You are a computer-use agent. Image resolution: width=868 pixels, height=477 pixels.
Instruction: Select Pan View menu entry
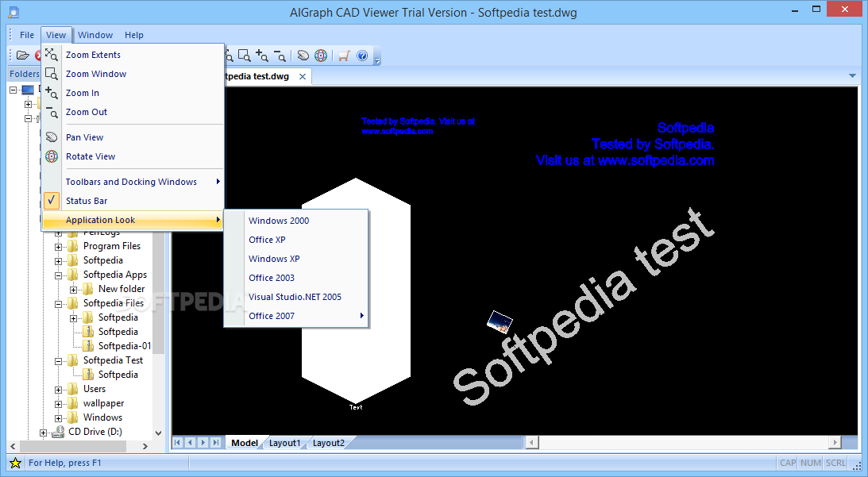pos(133,137)
